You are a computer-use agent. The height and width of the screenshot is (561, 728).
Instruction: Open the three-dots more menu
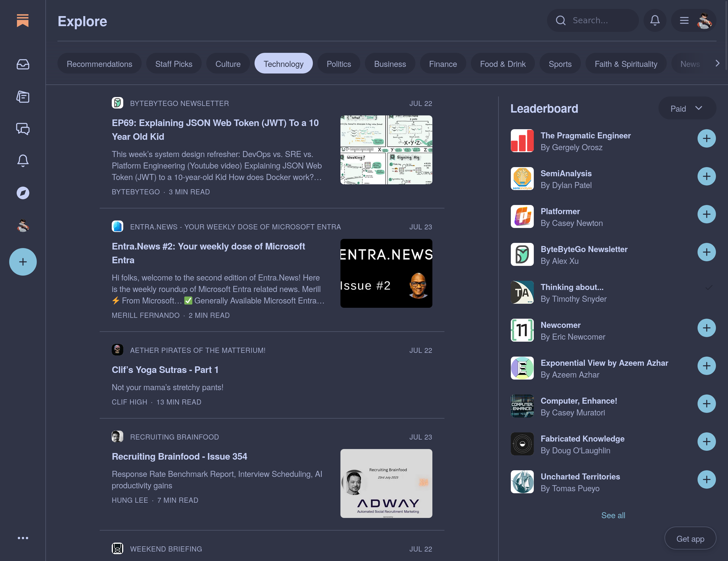[x=23, y=538]
